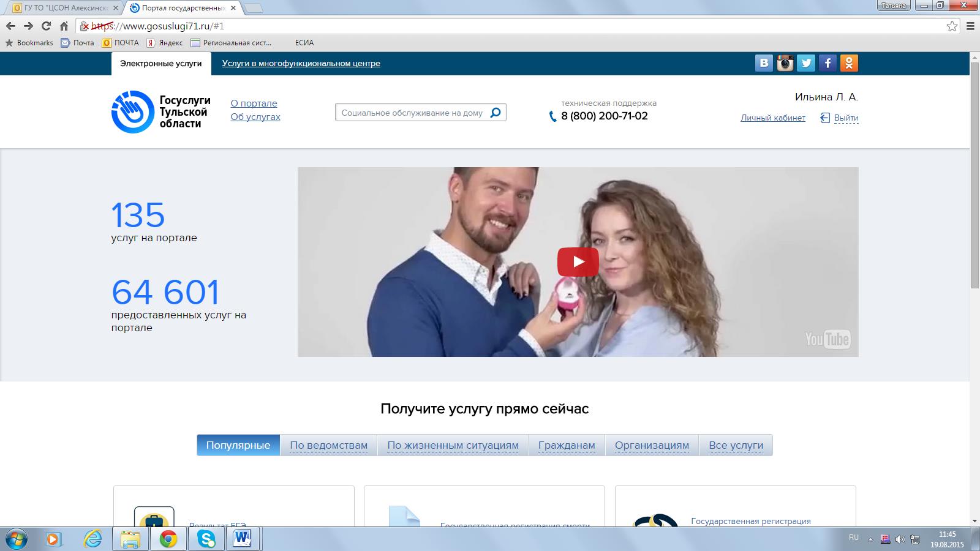
Task: Open Услуги в многофункциональном центре tab
Action: [301, 64]
